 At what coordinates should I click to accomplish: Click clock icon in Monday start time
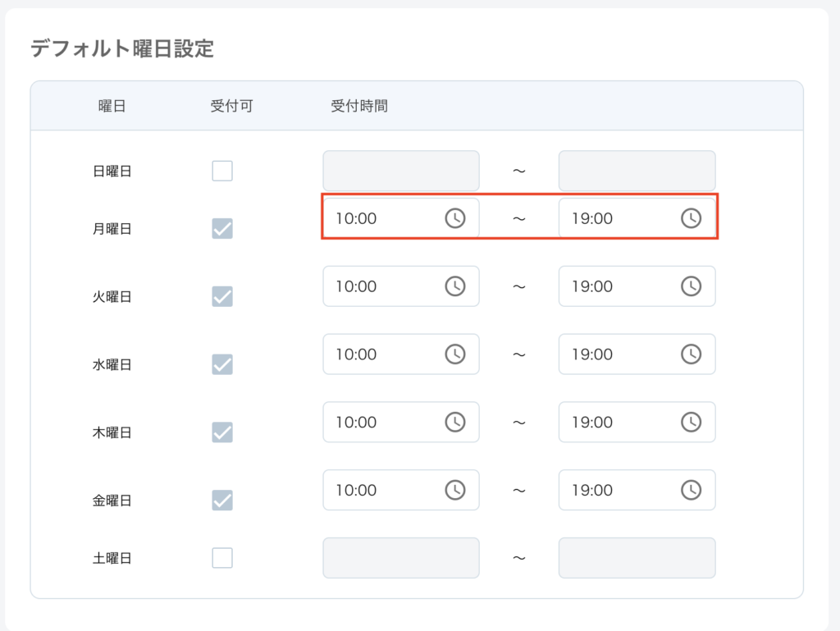pos(454,218)
